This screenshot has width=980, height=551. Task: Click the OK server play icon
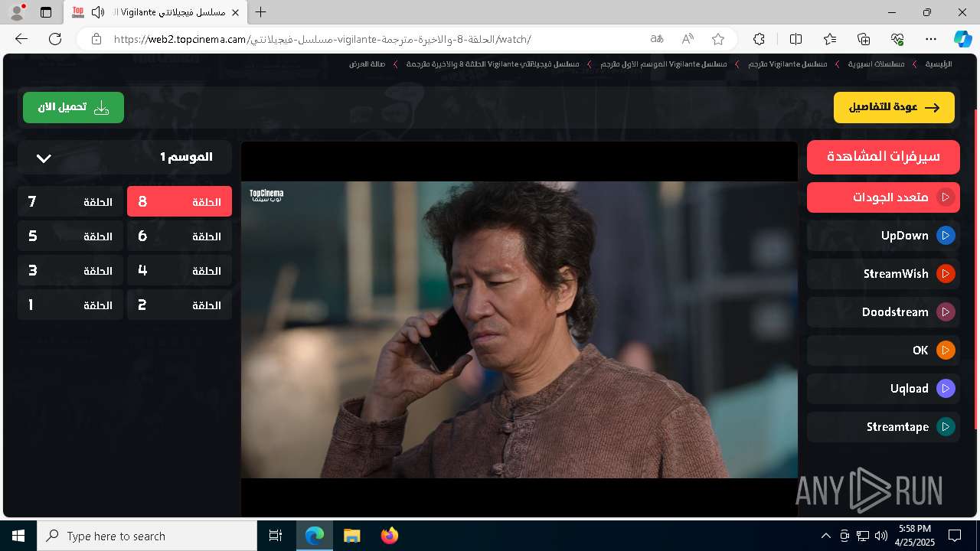point(946,350)
